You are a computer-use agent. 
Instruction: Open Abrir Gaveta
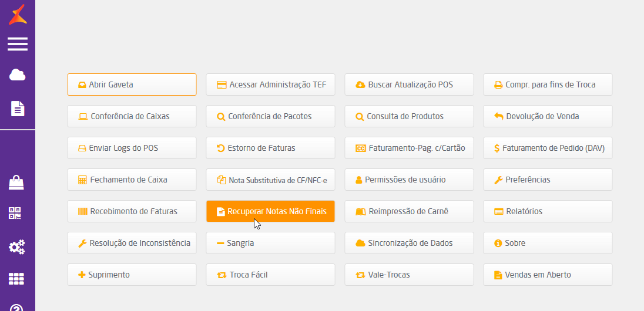[x=132, y=84]
